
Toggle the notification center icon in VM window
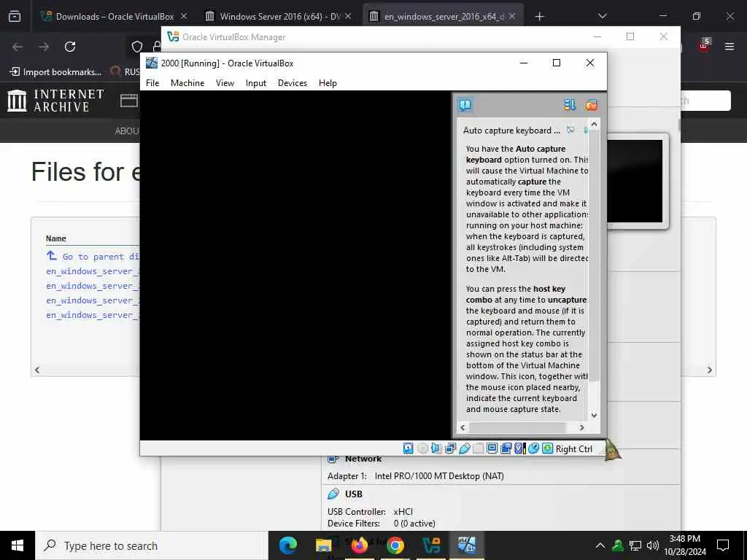coord(465,105)
